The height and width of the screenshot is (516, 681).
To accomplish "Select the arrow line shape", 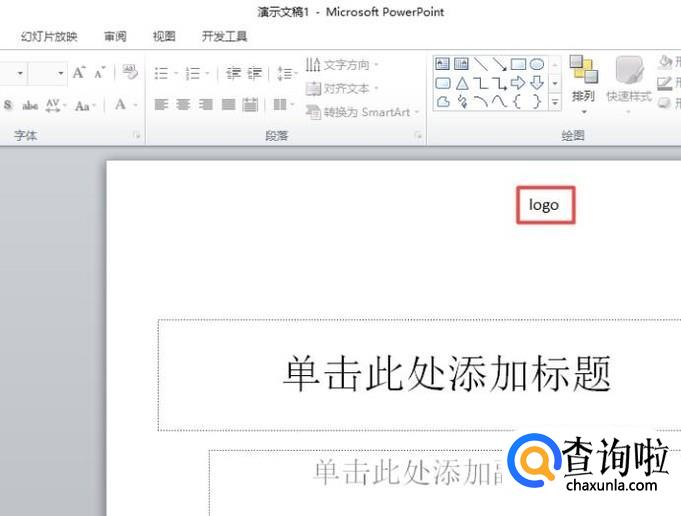I will tap(499, 64).
